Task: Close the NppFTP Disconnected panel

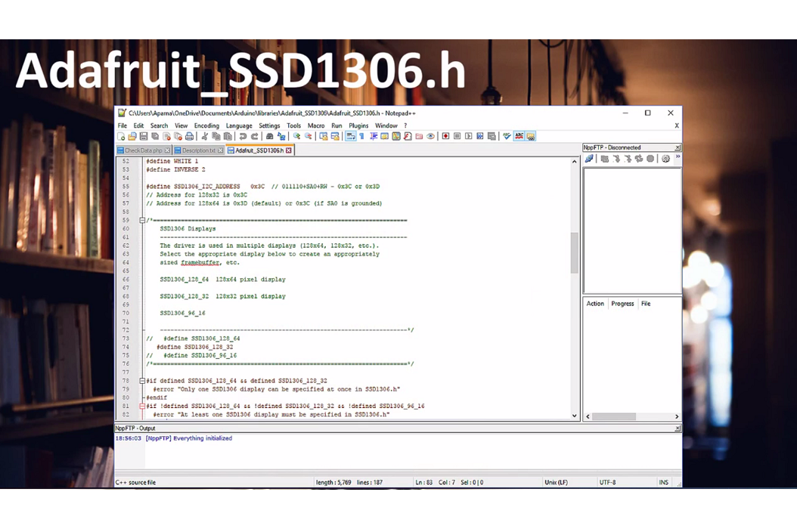Action: (x=677, y=147)
